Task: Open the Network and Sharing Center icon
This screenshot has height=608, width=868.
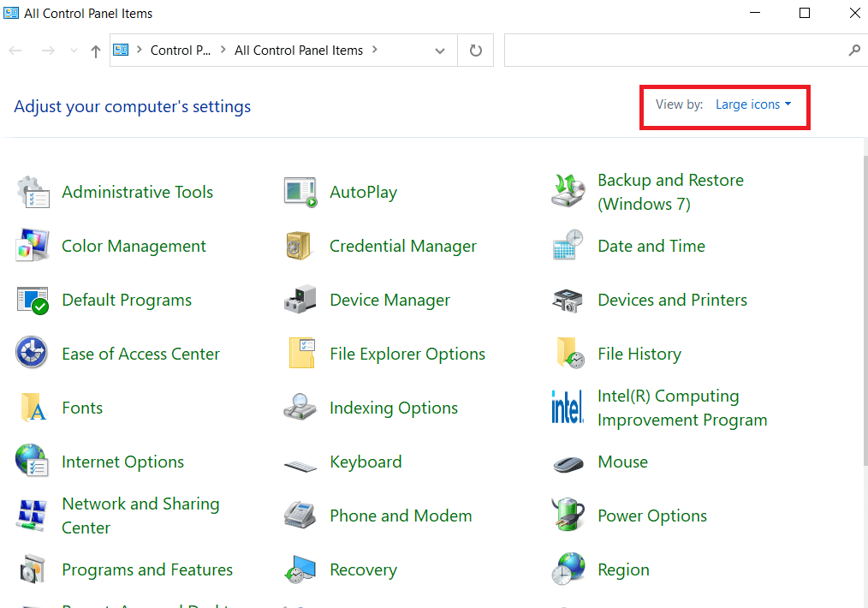Action: (32, 516)
